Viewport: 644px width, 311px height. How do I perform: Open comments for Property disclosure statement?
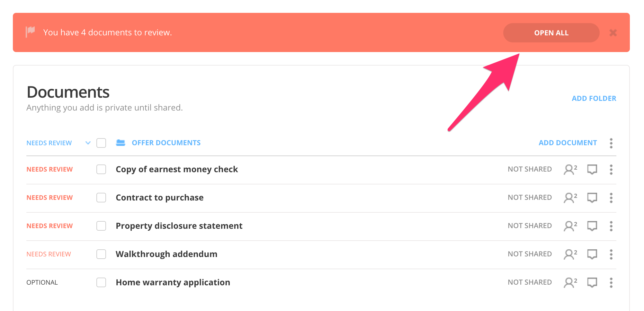tap(592, 226)
